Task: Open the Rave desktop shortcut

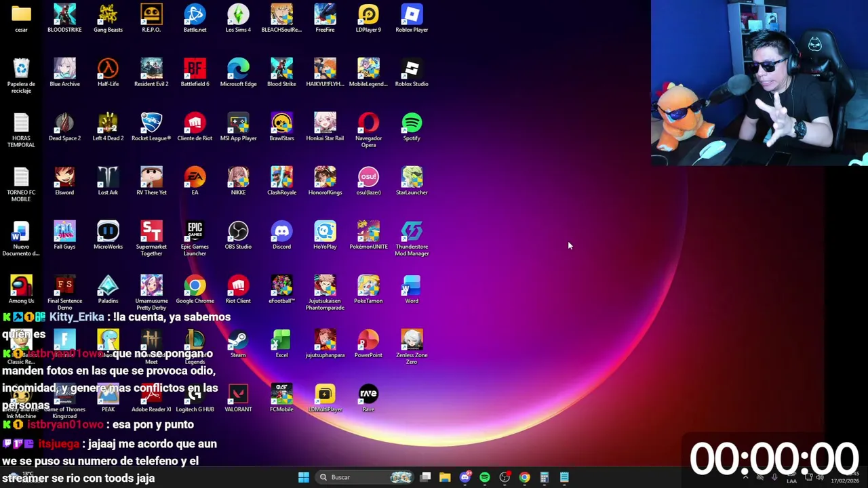Action: (368, 398)
